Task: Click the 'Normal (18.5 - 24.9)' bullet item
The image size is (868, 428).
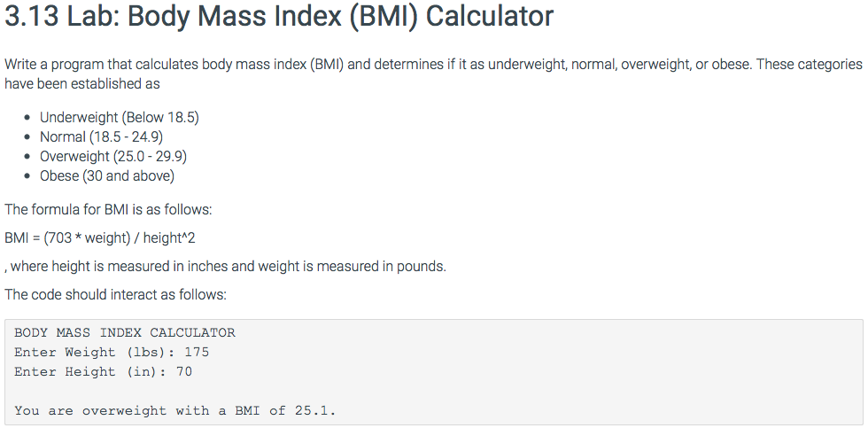Action: point(101,136)
